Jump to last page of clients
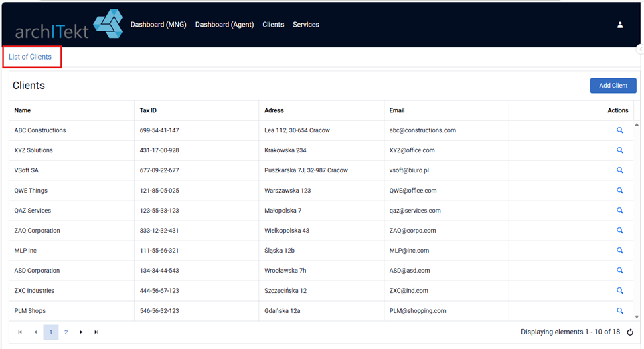 pos(96,332)
